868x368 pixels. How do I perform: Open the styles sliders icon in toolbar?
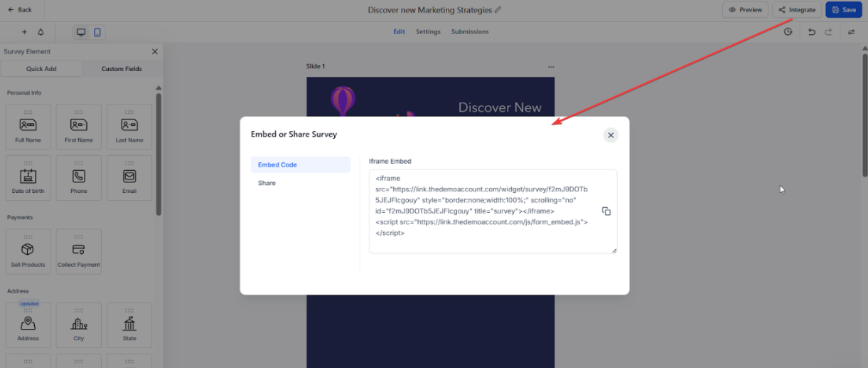852,32
